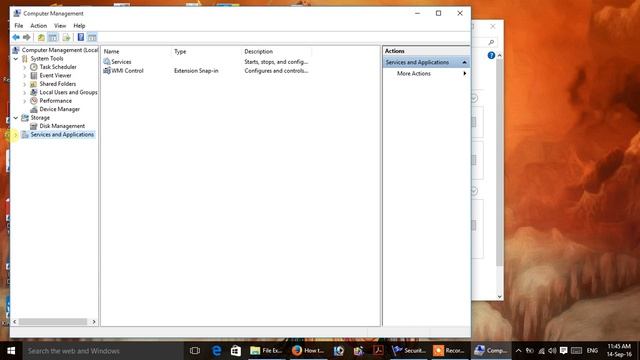This screenshot has height=360, width=640.
Task: Open the Help menu
Action: pyautogui.click(x=79, y=26)
